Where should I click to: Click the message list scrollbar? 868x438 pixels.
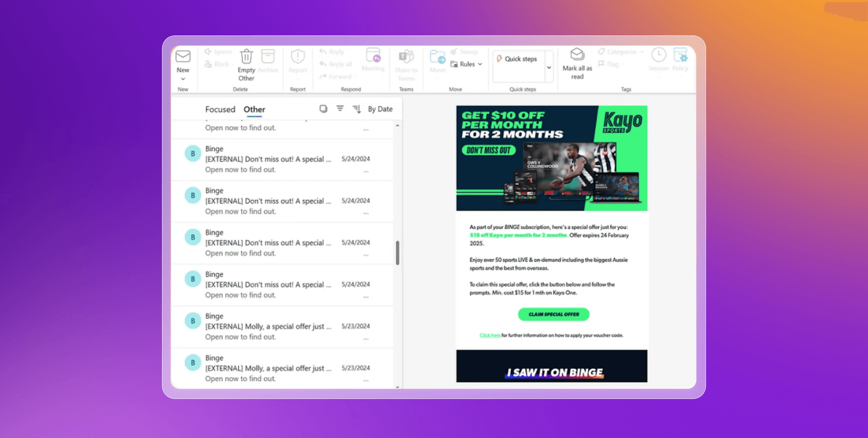tap(397, 253)
